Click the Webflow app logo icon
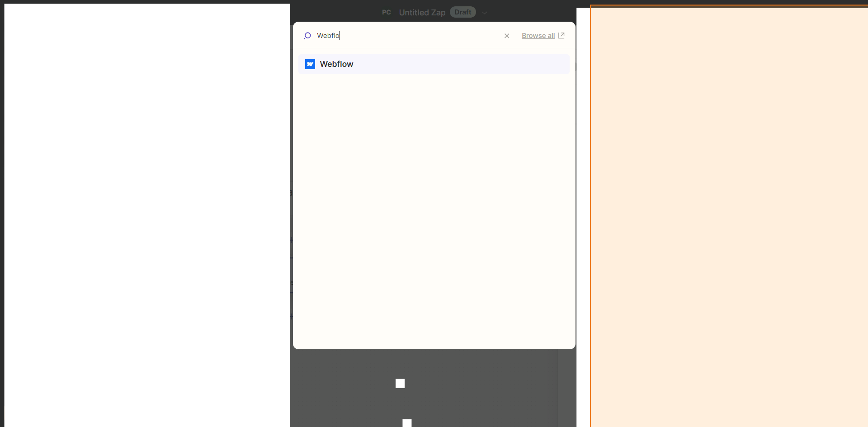Image resolution: width=868 pixels, height=427 pixels. pos(310,64)
